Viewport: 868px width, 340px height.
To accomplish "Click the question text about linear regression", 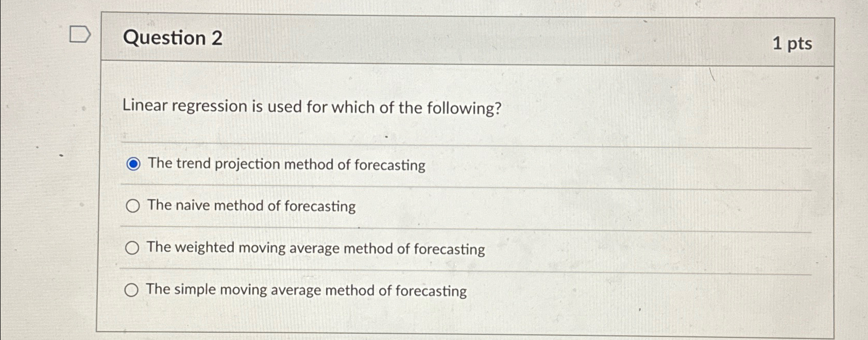I will point(311,107).
